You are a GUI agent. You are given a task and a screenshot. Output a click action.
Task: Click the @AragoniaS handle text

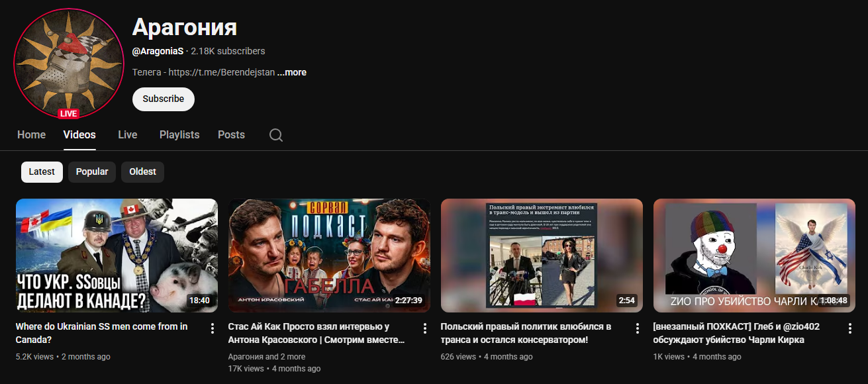point(158,51)
